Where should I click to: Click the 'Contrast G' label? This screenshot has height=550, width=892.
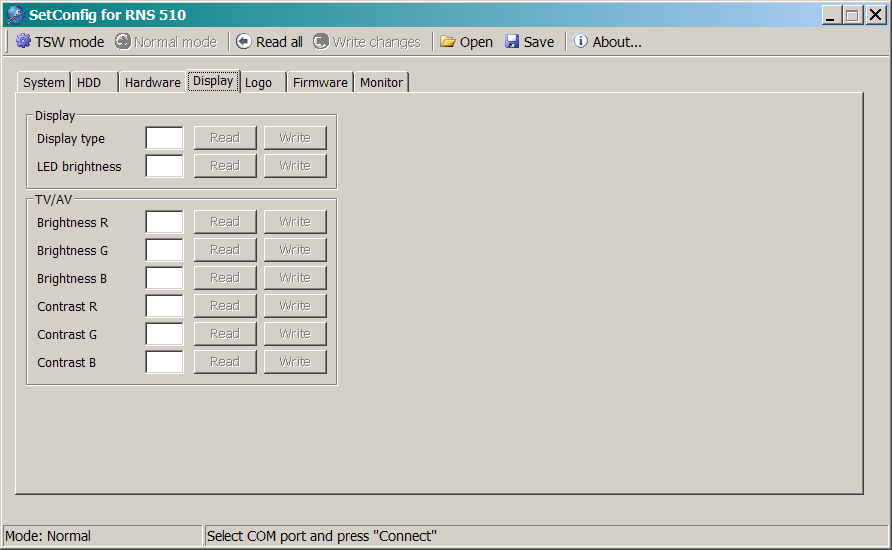point(67,334)
